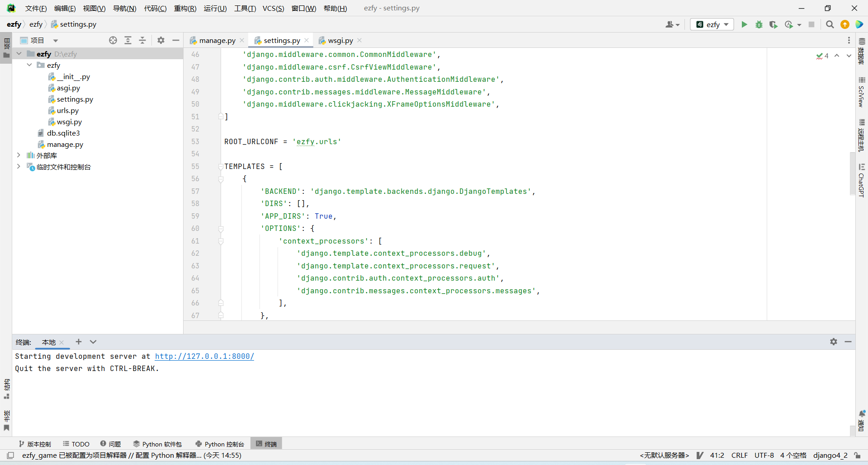This screenshot has width=868, height=465.
Task: Open editor tabs three-dot menu
Action: [849, 40]
